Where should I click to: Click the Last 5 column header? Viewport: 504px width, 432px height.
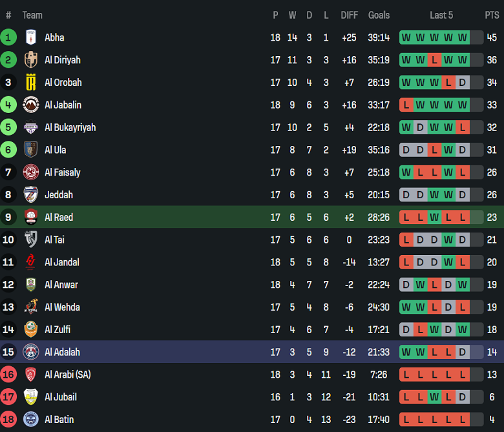pos(441,15)
